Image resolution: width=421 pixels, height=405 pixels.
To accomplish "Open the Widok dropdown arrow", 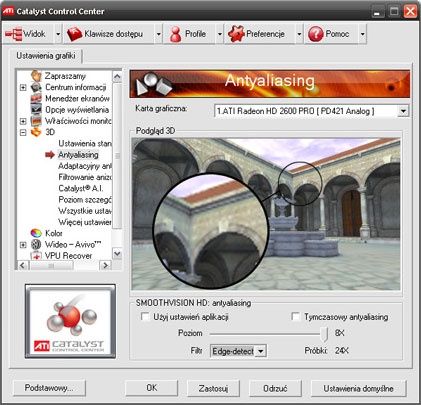I will 58,34.
